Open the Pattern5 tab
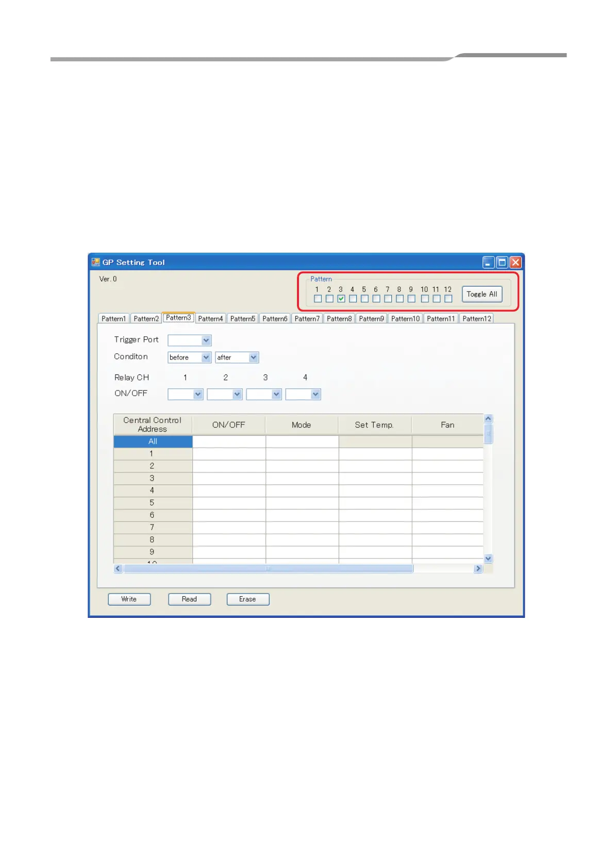This screenshot has height=868, width=614. pyautogui.click(x=243, y=319)
